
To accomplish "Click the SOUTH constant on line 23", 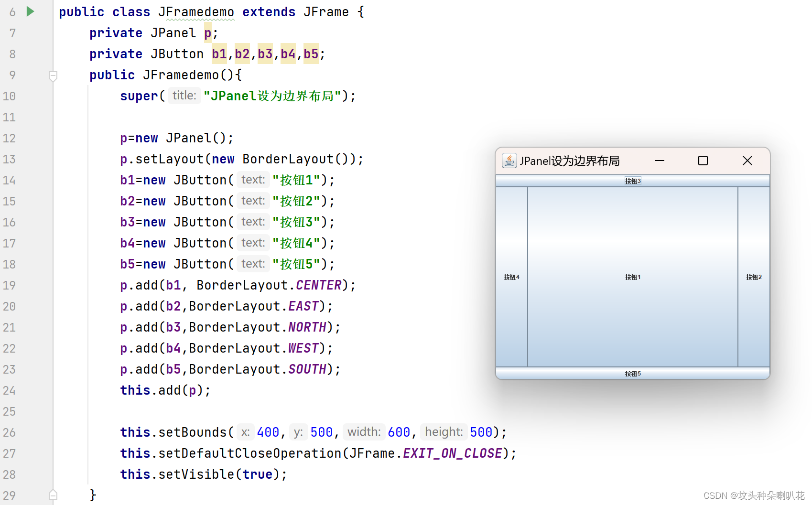I will tap(307, 369).
